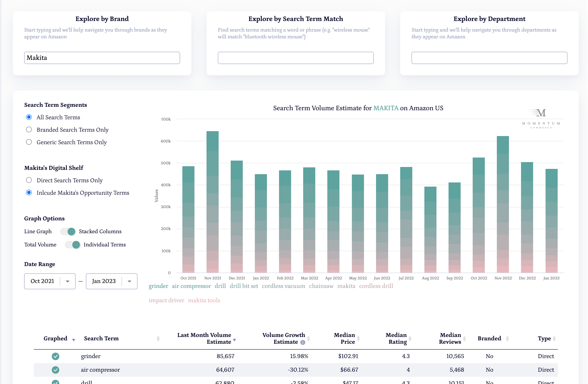Select Branded Search Terms Only radio button

[29, 130]
